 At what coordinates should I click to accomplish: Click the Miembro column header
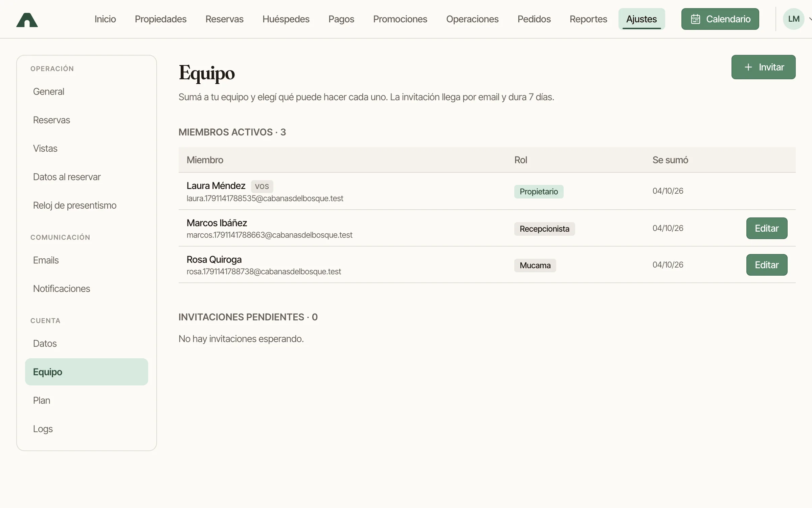pos(205,160)
